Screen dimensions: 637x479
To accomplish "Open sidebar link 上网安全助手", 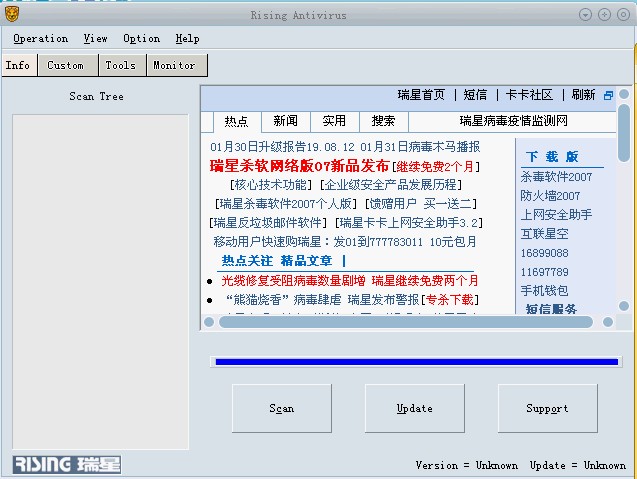I will click(x=556, y=215).
